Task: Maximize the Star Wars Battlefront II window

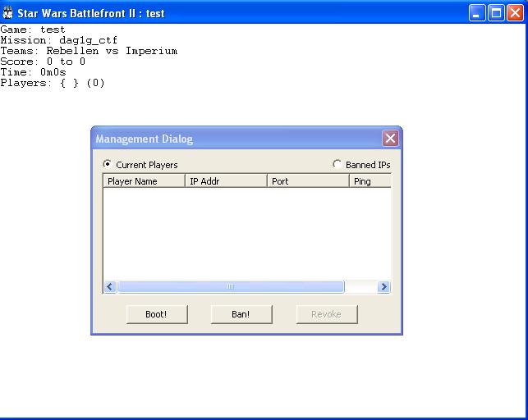Action: 495,13
